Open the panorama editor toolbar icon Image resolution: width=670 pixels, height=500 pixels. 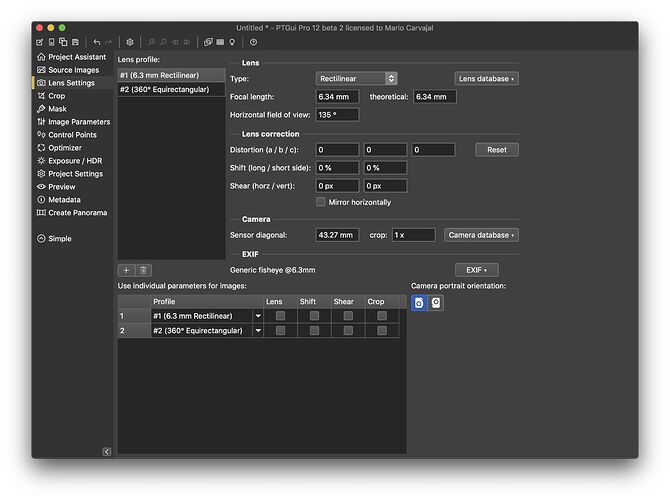(208, 42)
